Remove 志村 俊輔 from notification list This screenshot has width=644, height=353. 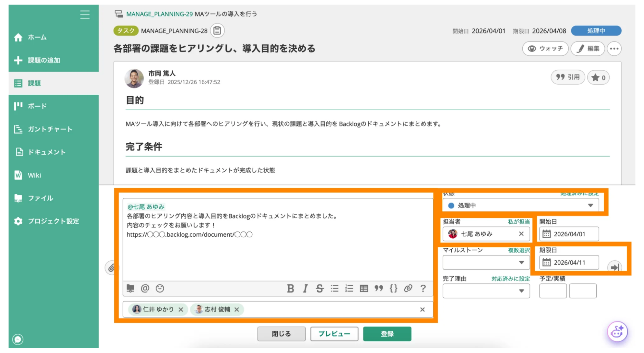(236, 310)
